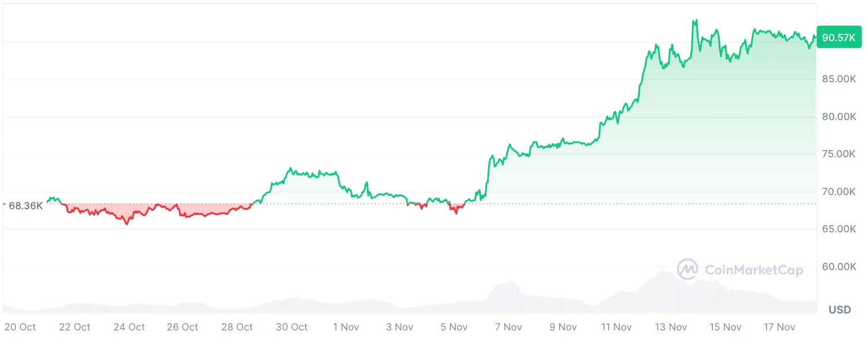868x344 pixels.
Task: Select the 20 Oct date label
Action: [x=20, y=327]
